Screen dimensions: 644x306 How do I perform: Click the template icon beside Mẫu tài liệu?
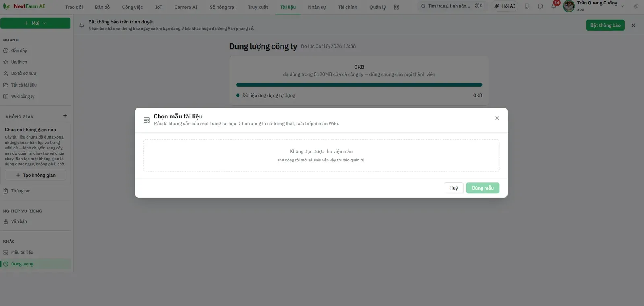[6, 252]
